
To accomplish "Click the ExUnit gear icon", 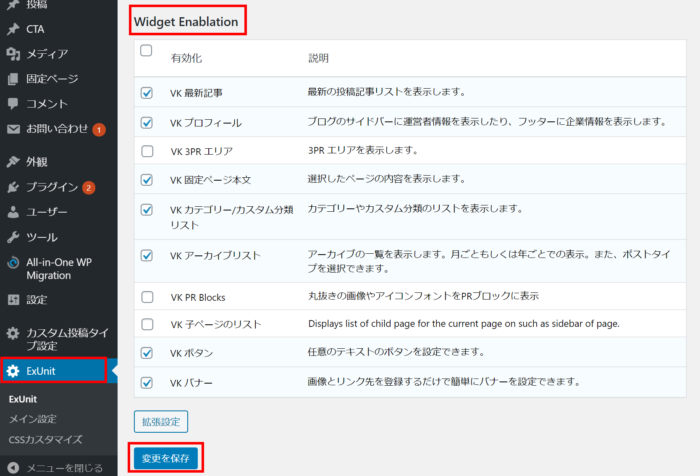I will 13,371.
